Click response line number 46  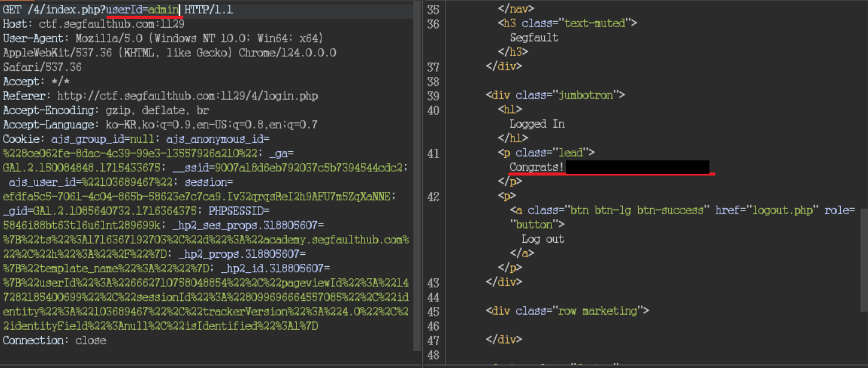click(433, 326)
